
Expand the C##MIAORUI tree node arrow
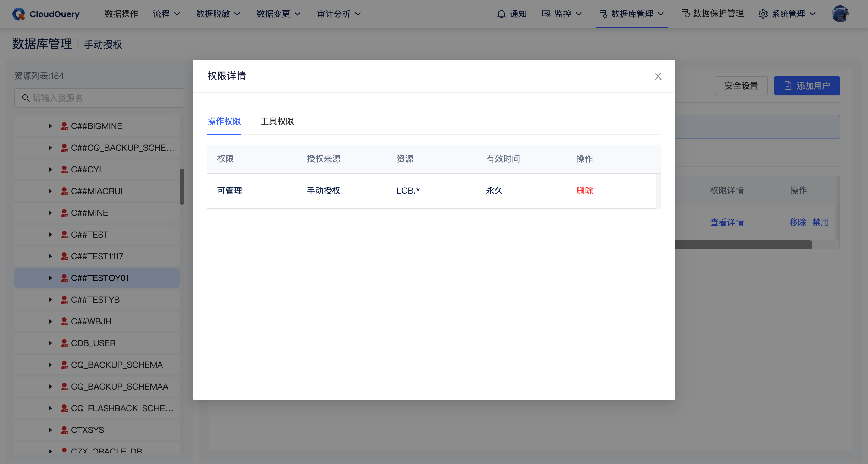[x=50, y=191]
